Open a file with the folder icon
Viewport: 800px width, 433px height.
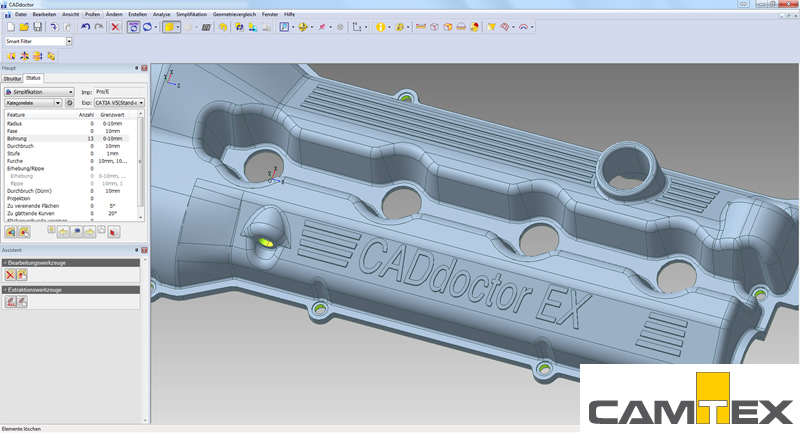(x=22, y=27)
